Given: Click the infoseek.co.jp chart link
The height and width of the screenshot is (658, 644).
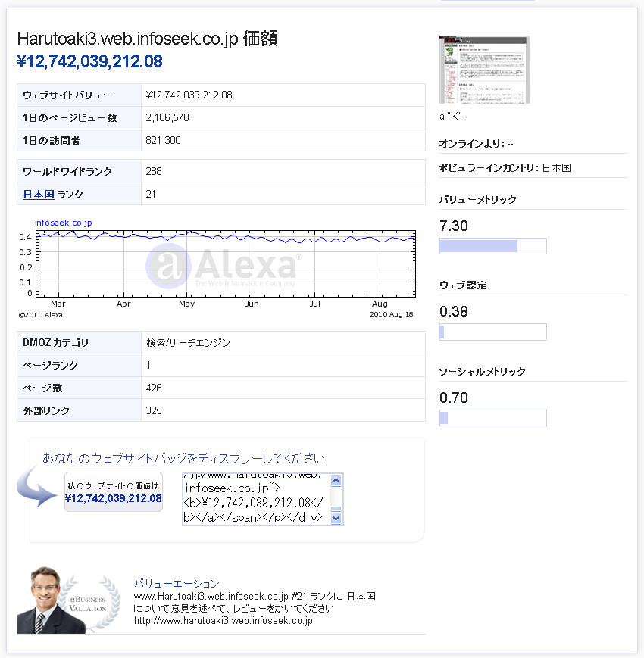Looking at the screenshot, I should point(64,223).
